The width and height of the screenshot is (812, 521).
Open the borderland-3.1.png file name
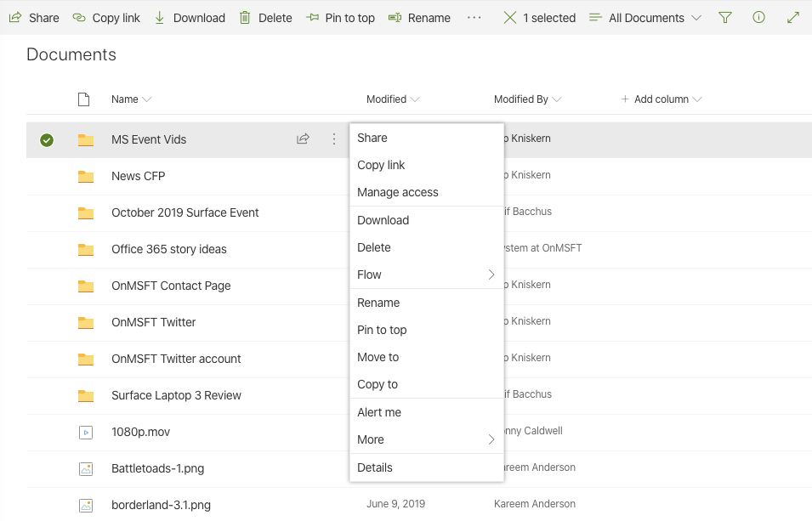(x=161, y=505)
